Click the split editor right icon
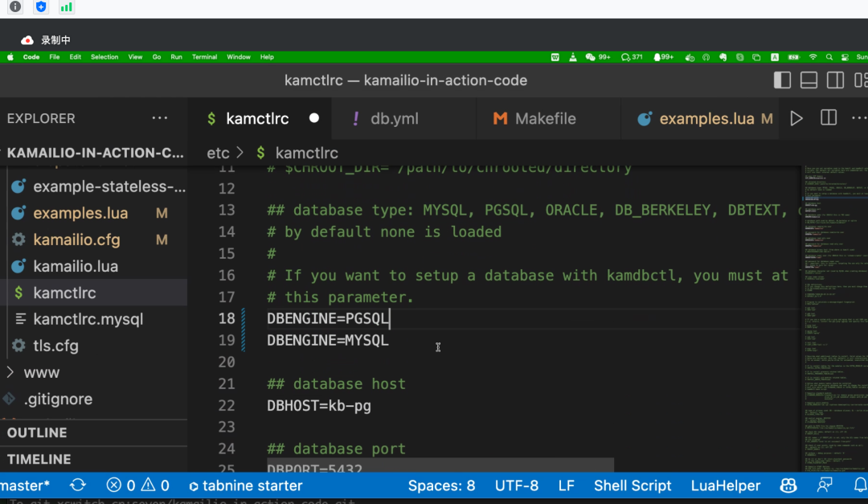 829,119
